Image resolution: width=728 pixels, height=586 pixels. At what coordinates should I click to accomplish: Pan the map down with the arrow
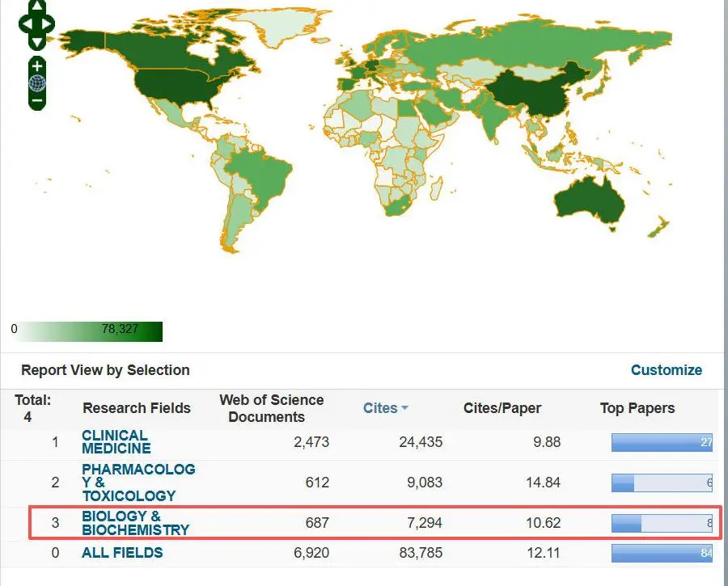pos(36,40)
